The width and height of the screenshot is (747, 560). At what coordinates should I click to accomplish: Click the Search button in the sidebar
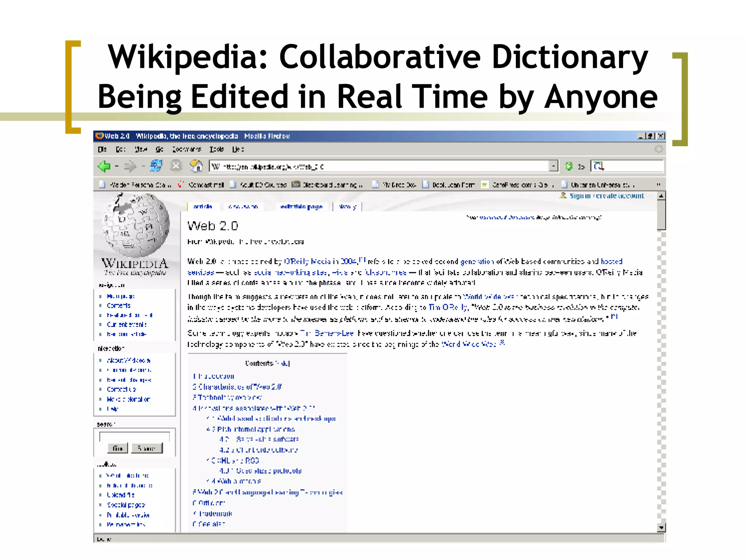tap(147, 448)
